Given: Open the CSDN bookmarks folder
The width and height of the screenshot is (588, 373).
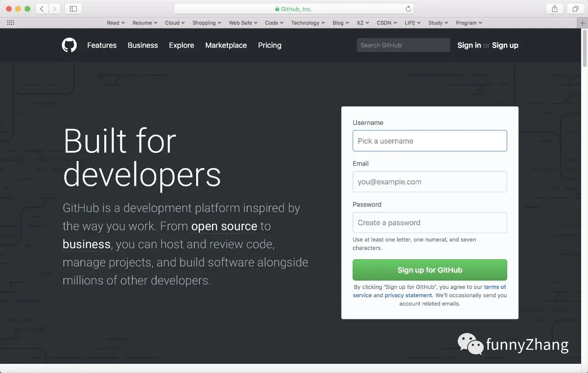Looking at the screenshot, I should (387, 22).
